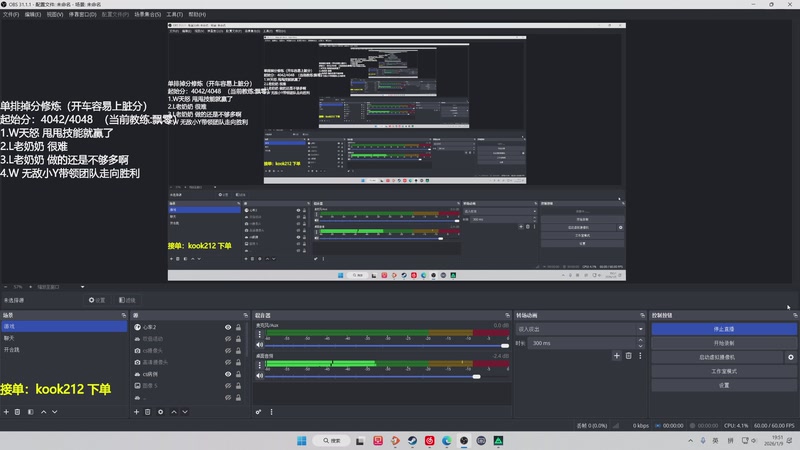This screenshot has height=450, width=800.
Task: Open 停靠窗口(D) menu
Action: [83, 14]
